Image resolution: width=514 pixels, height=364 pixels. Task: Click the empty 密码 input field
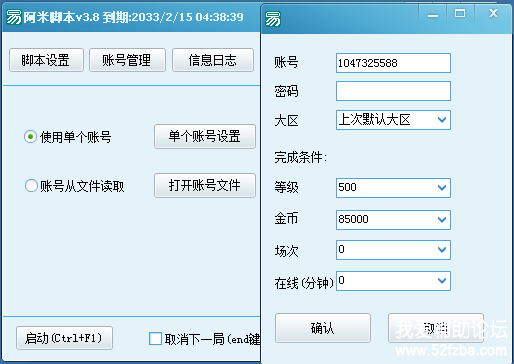[x=393, y=91]
